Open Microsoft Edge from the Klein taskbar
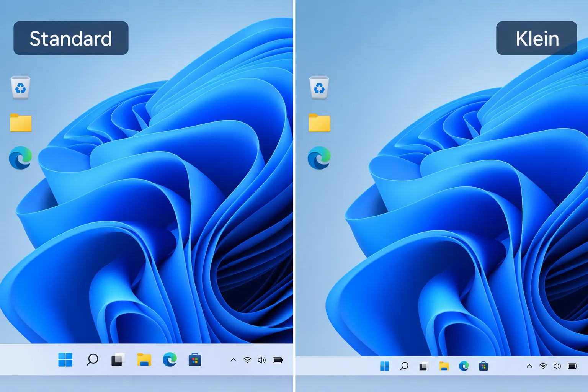 tap(464, 366)
